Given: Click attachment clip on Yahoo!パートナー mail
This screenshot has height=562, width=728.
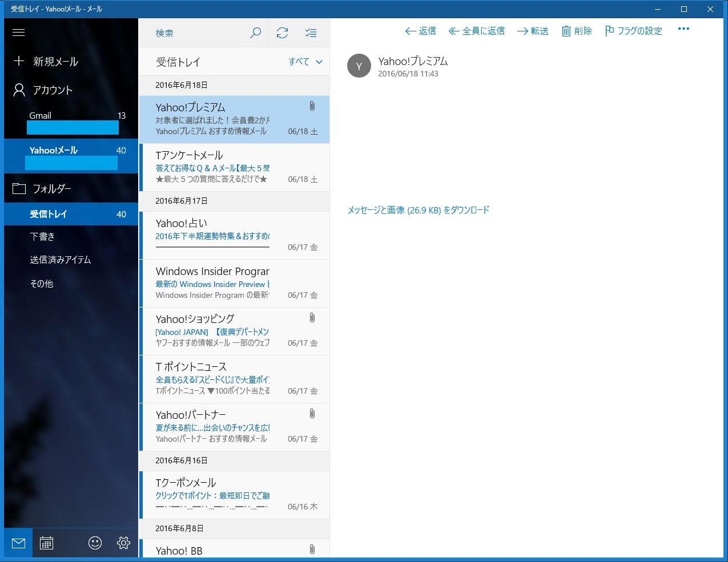Looking at the screenshot, I should coord(312,414).
